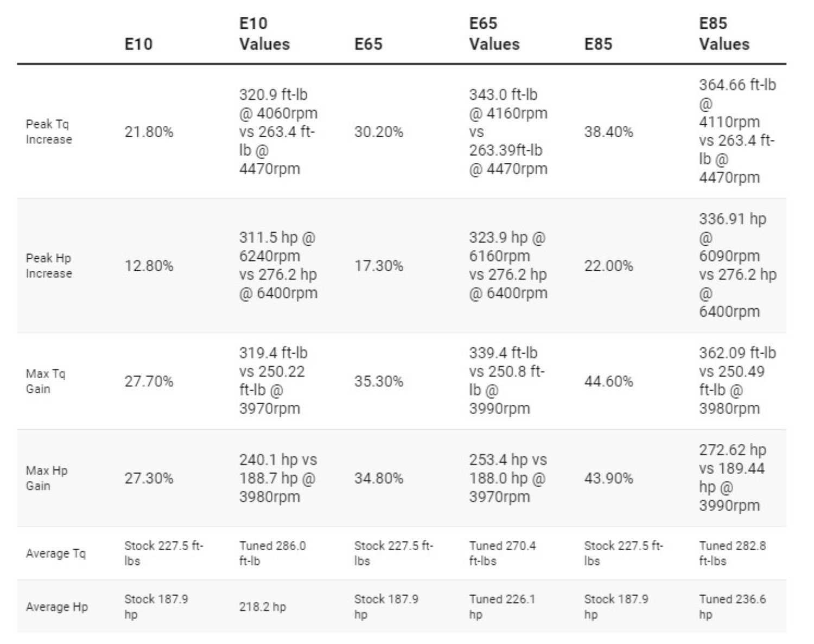Click the 218.2 hp cell
This screenshot has width=814, height=644.
(263, 607)
